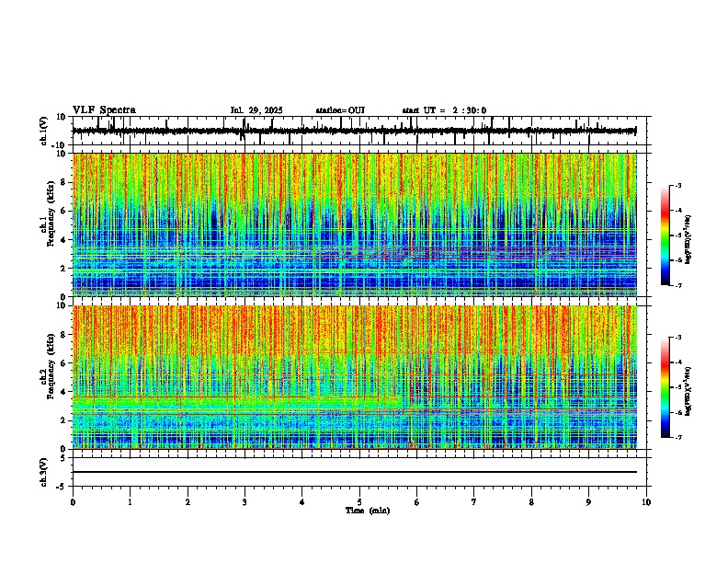
Task: Click the "8" kHz tick on ch.1 frequency axis
Action: coord(64,182)
